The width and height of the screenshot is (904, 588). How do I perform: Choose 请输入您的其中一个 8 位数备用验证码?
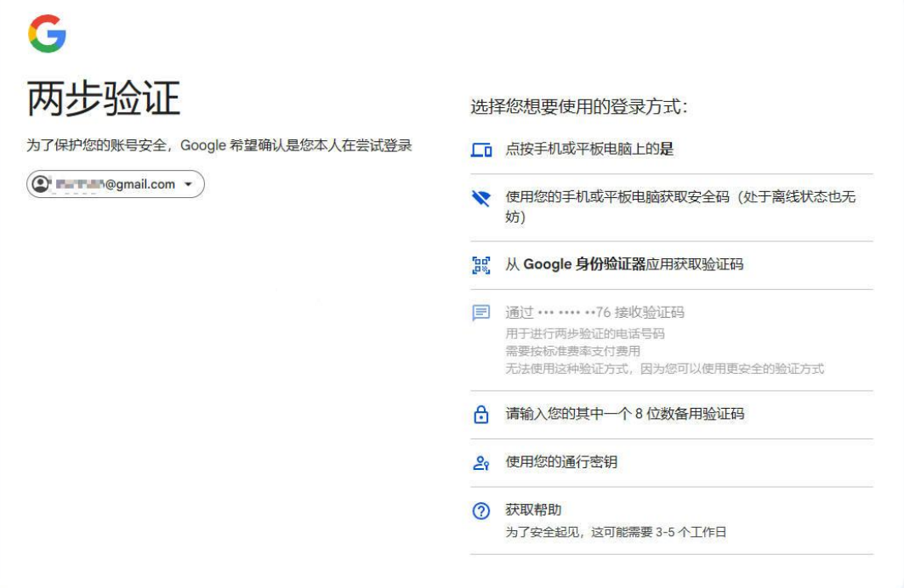point(672,414)
